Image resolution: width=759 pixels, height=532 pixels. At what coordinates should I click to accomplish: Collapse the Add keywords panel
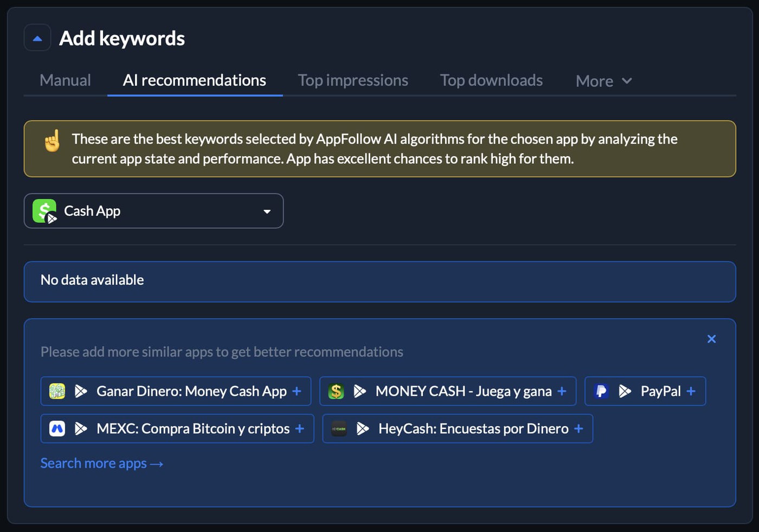click(37, 38)
